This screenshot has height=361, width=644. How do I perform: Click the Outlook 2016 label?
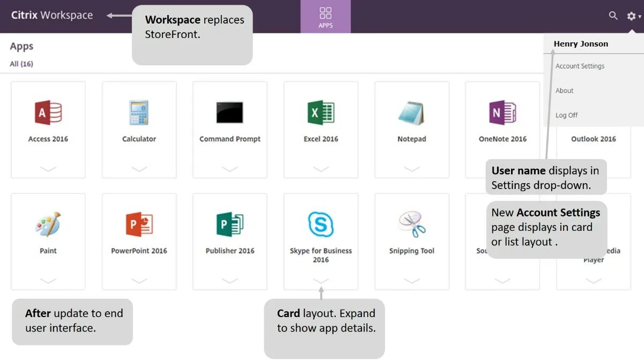click(593, 139)
